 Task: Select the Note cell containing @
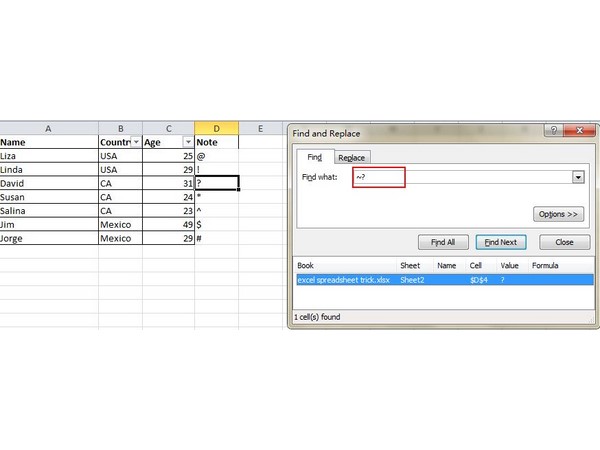coord(217,156)
